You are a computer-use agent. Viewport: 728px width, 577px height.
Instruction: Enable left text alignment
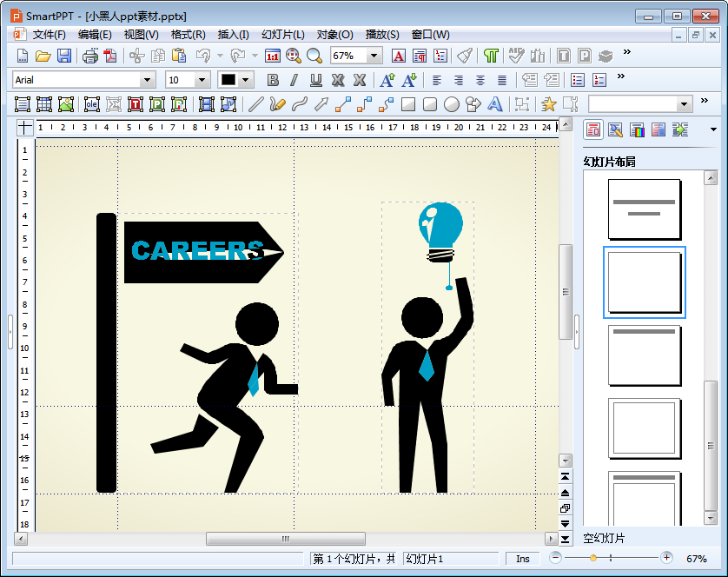click(436, 80)
